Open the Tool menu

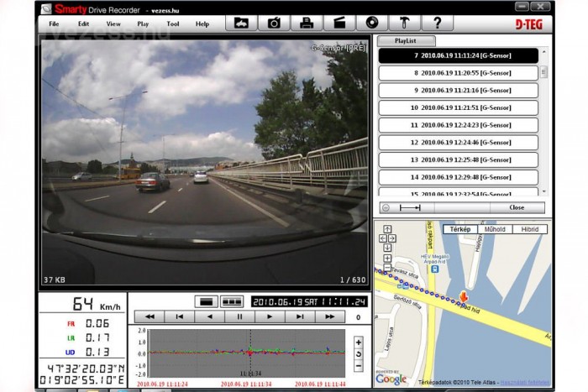pos(173,24)
